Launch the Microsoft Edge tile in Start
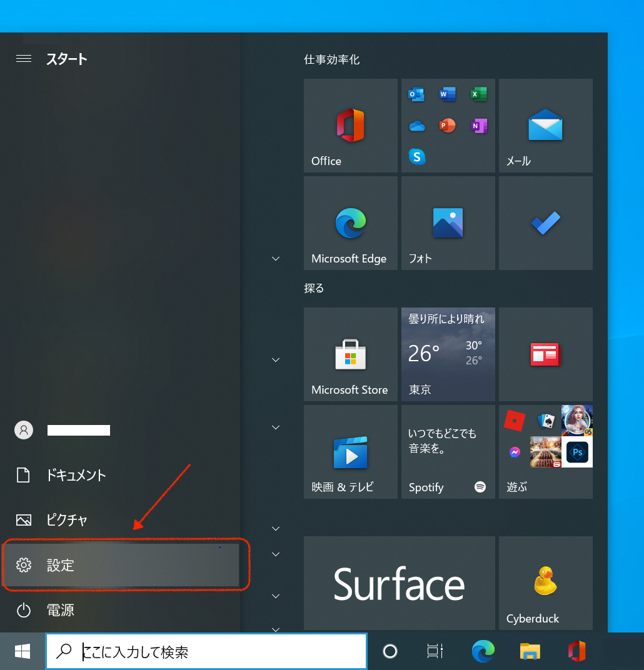Image resolution: width=644 pixels, height=670 pixels. (350, 223)
